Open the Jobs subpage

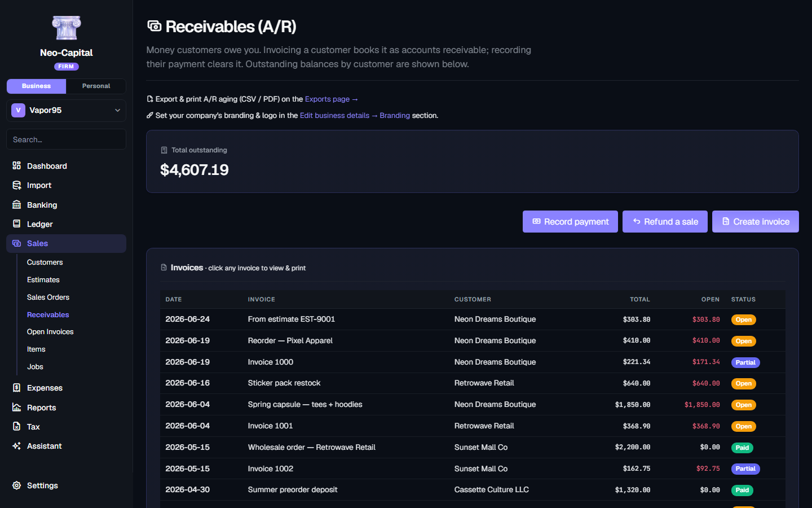point(35,367)
